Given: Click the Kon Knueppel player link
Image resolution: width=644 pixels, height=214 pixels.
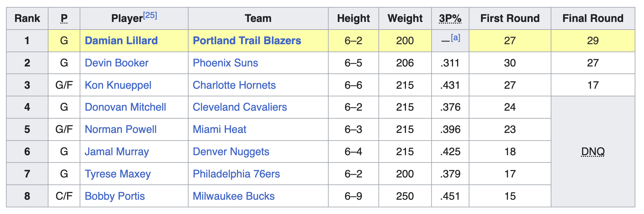Looking at the screenshot, I should pyautogui.click(x=118, y=85).
